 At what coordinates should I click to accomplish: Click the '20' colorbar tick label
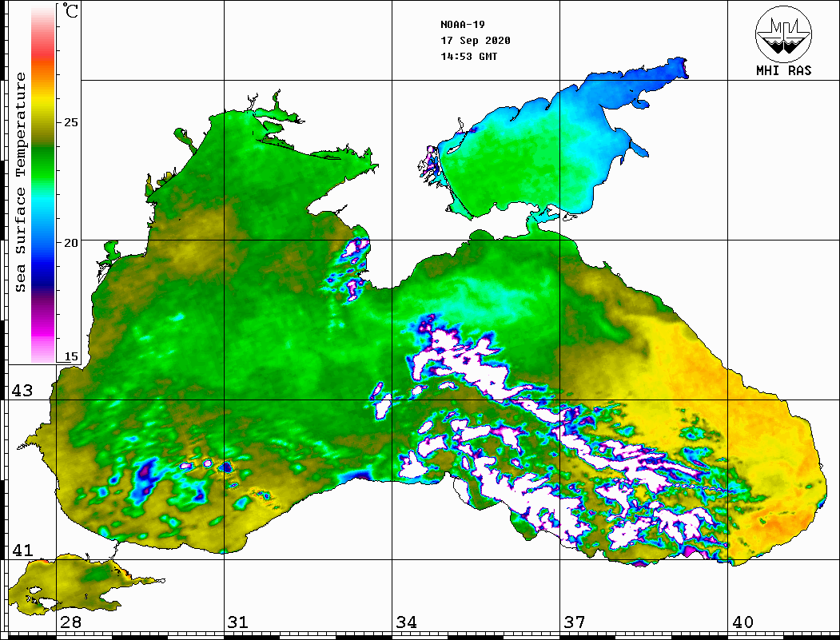coord(70,243)
